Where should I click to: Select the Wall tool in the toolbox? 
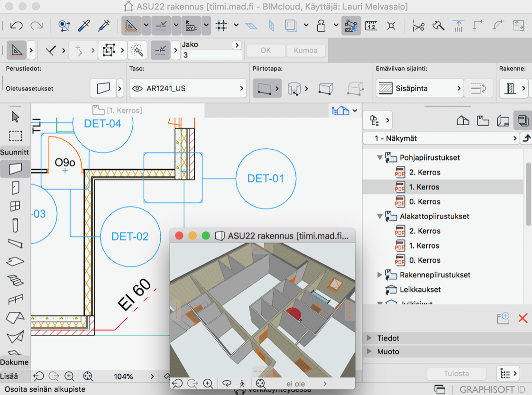pyautogui.click(x=15, y=169)
